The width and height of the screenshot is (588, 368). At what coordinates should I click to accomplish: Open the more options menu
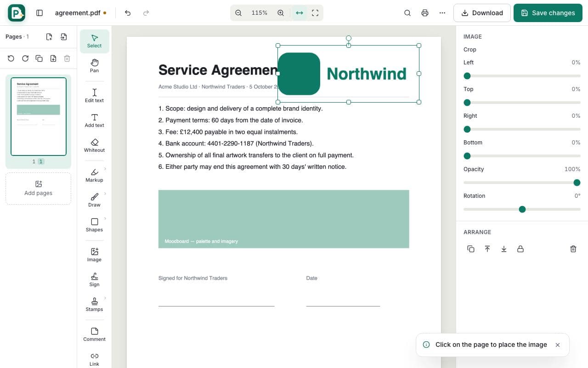tap(442, 13)
